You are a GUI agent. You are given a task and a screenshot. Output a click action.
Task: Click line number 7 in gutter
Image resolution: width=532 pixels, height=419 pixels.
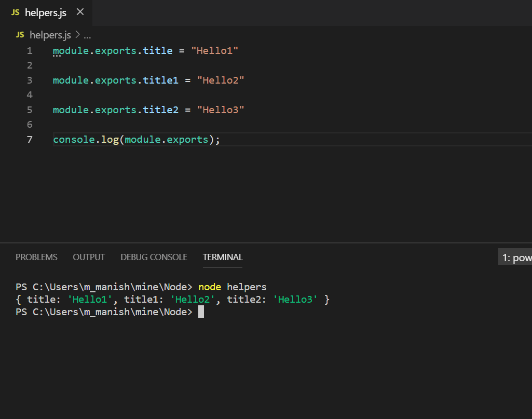pos(30,140)
